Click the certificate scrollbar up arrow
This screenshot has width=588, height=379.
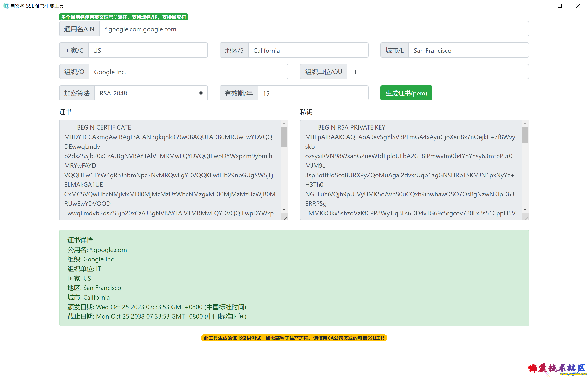click(x=284, y=123)
